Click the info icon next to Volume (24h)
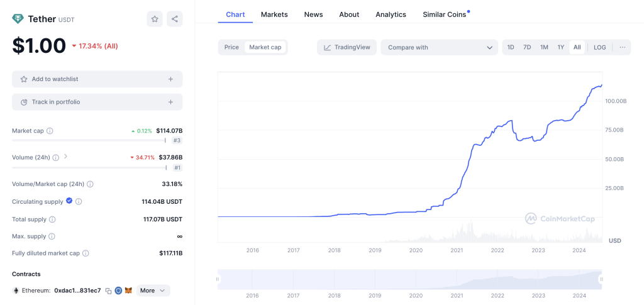 pyautogui.click(x=56, y=157)
